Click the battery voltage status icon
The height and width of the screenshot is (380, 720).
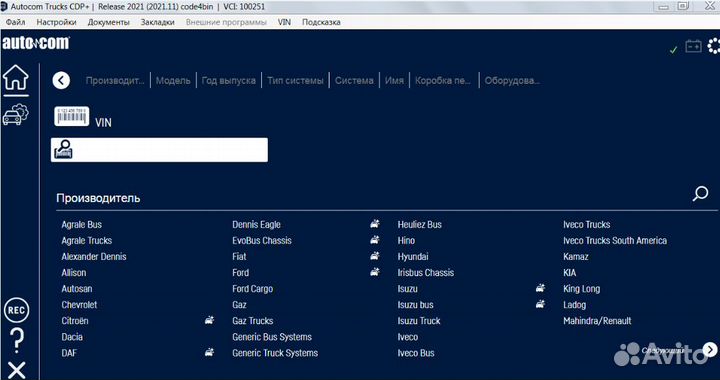click(693, 46)
